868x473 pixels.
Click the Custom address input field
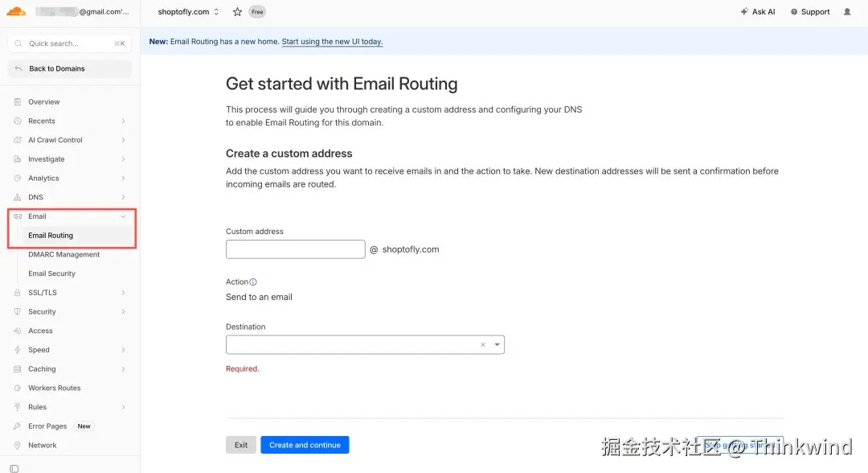point(296,249)
